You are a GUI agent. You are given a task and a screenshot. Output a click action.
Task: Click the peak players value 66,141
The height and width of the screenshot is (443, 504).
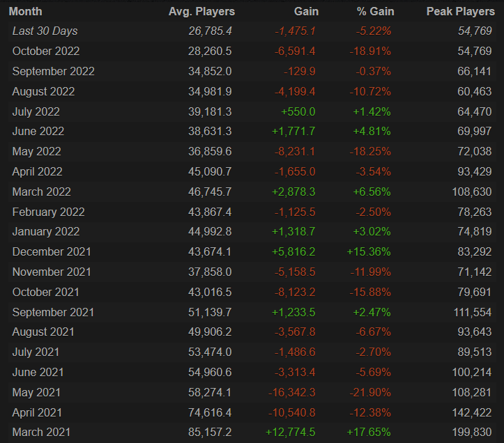pos(475,71)
